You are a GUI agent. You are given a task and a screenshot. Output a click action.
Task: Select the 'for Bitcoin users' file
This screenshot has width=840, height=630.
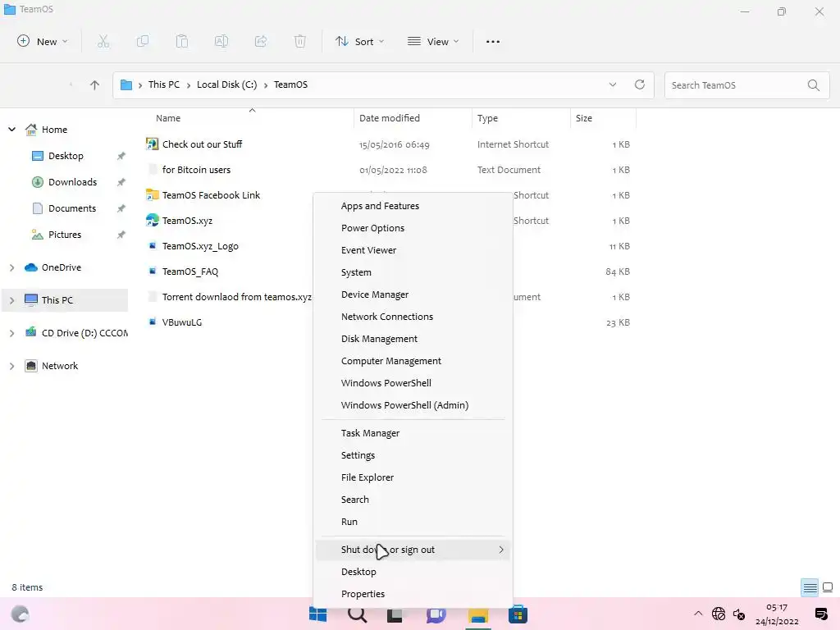[196, 170]
